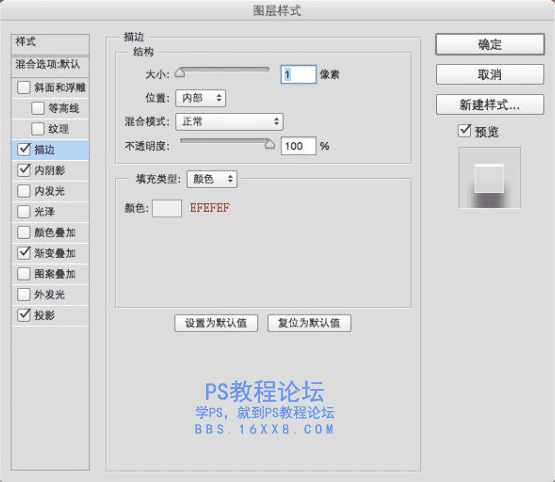Enable the 斜面和浮雕 checkbox
The height and width of the screenshot is (482, 555).
pos(24,87)
